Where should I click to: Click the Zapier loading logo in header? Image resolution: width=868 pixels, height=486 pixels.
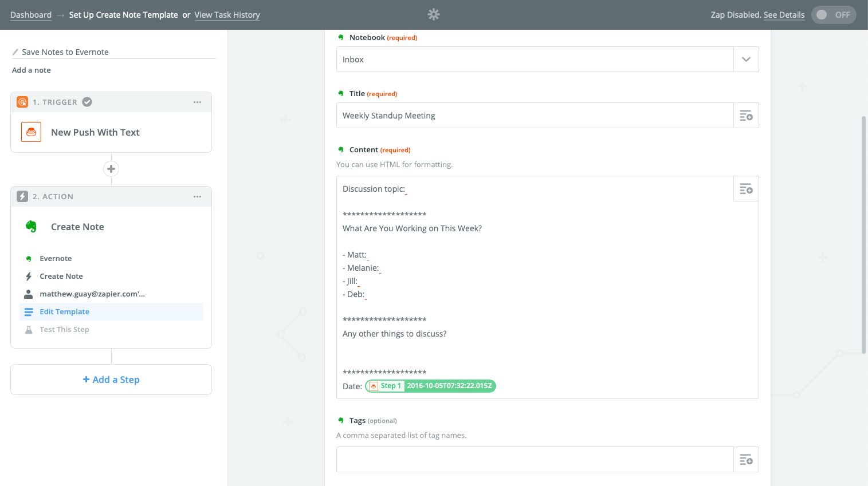[434, 14]
